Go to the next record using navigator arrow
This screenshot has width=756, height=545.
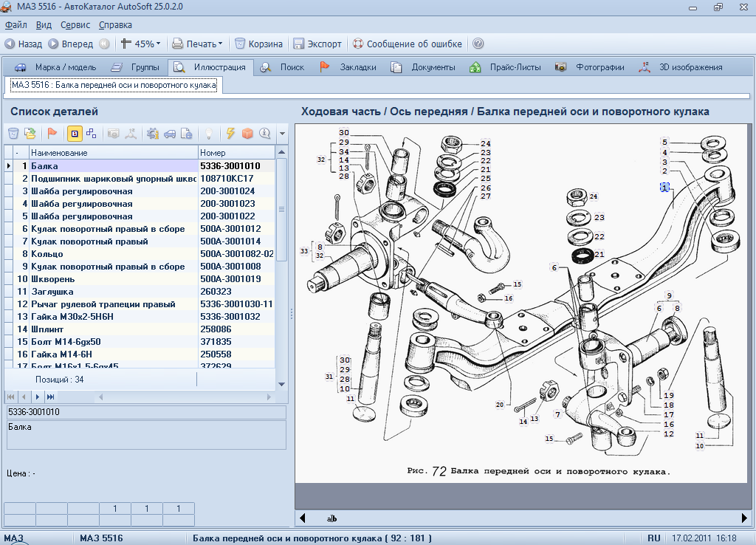point(38,397)
